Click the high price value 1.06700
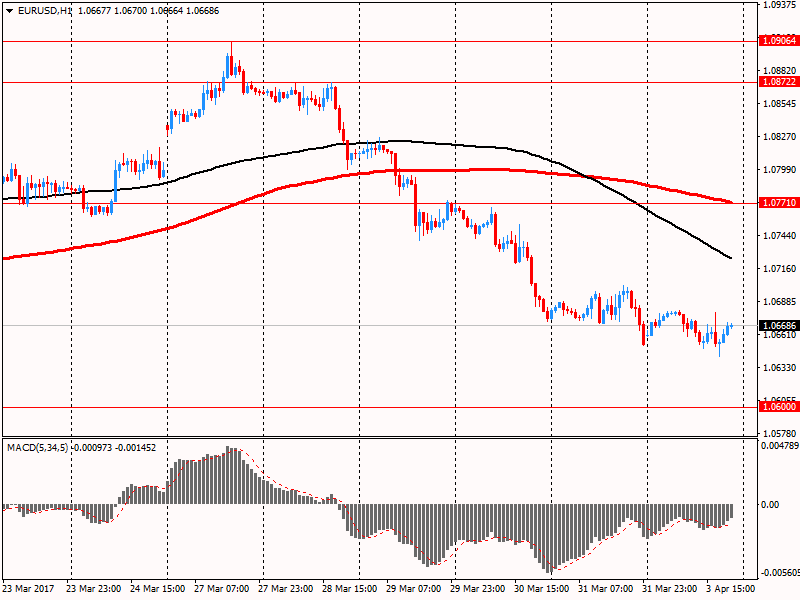 (x=131, y=11)
